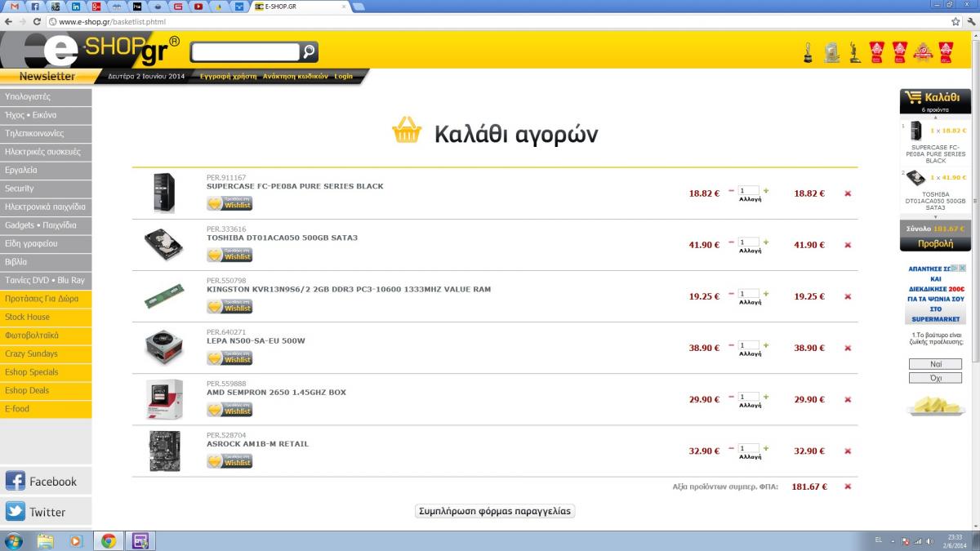Increase ASROCK AM1B-M quantity with plus
This screenshot has width=980, height=551.
tap(766, 447)
